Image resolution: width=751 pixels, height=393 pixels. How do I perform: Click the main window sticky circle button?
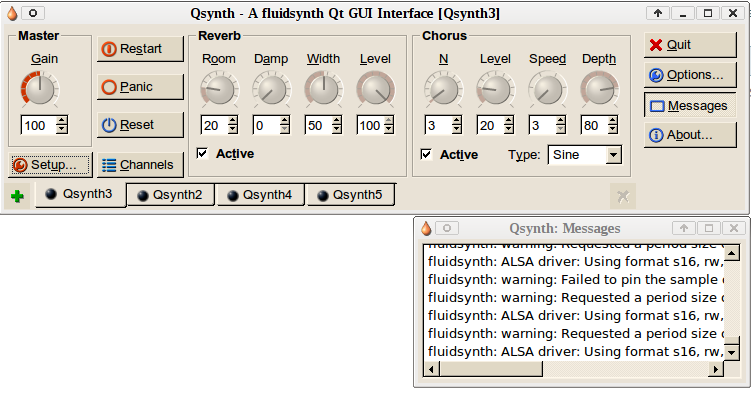(x=33, y=13)
